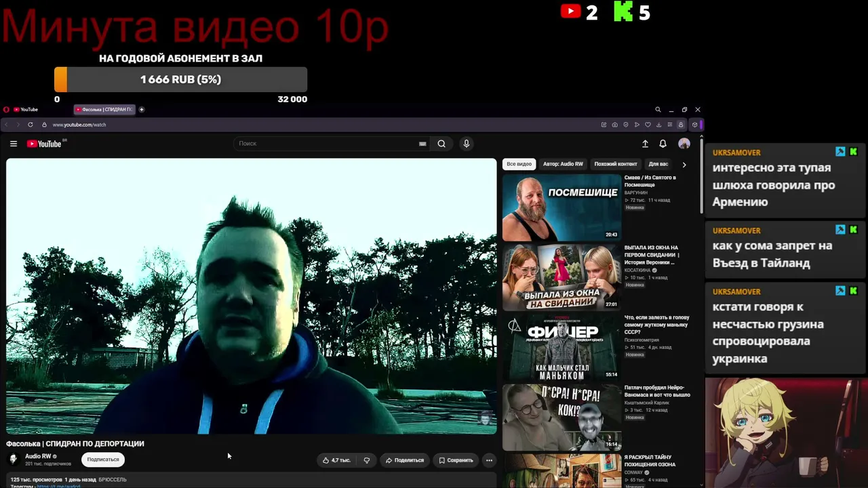The height and width of the screenshot is (488, 868).
Task: Click the Подписаться subscribe button
Action: [103, 460]
